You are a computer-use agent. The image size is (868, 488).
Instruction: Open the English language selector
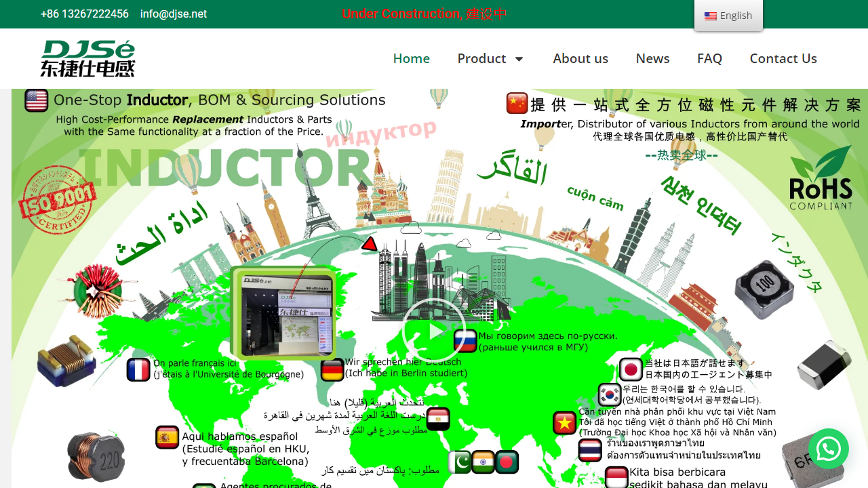pyautogui.click(x=728, y=16)
